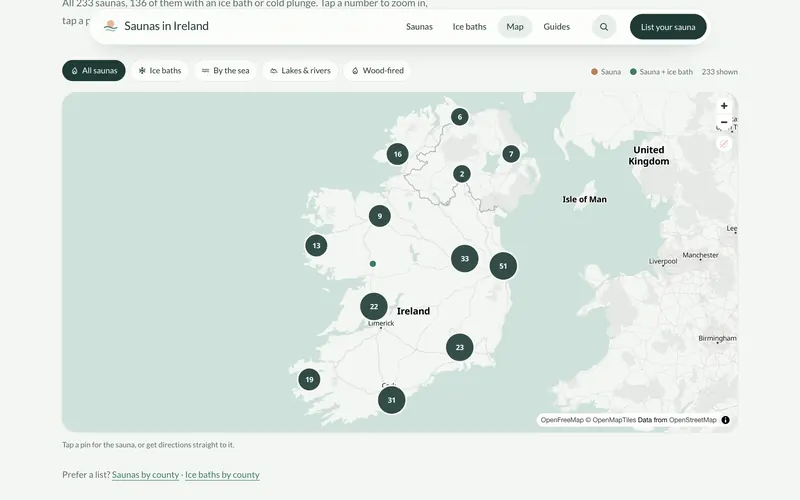Click the Tap a pin hint text
Screen dimensions: 800x500
click(148, 445)
